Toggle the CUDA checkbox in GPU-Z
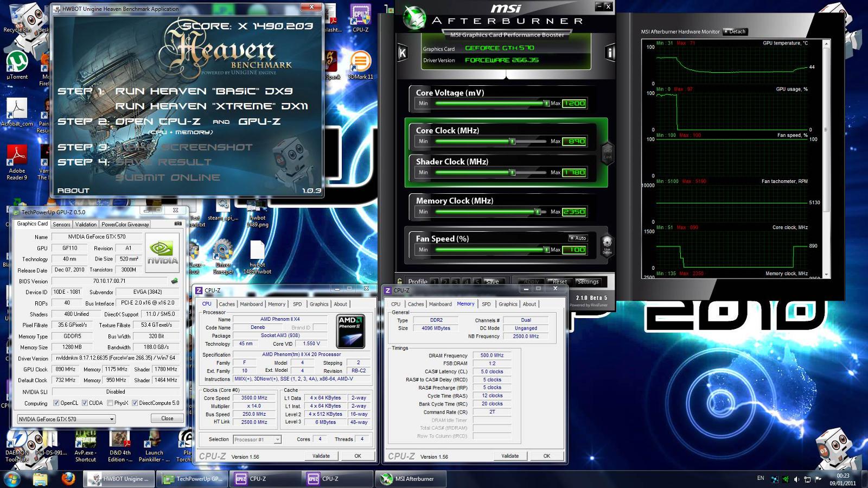Image resolution: width=868 pixels, height=488 pixels. 85,403
